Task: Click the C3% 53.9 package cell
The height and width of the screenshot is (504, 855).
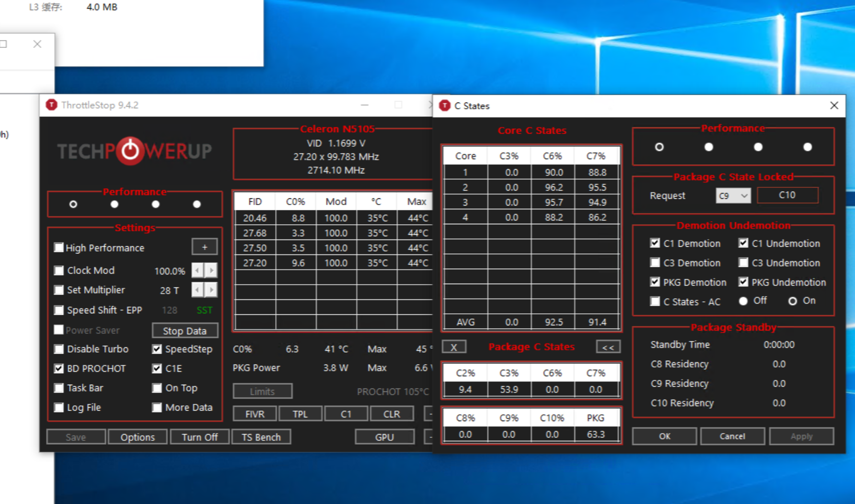Action: click(509, 389)
